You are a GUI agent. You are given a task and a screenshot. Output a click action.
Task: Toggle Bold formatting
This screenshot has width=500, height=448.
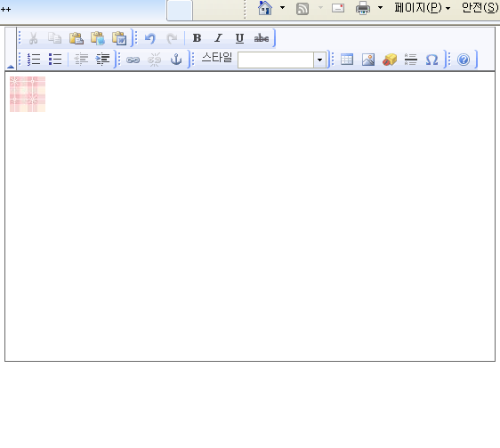198,38
